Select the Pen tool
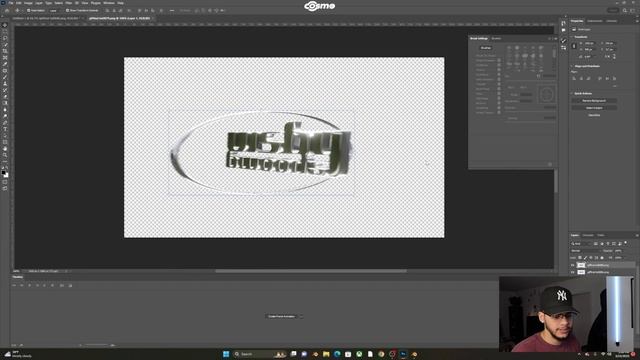This screenshot has height=360, width=640. pyautogui.click(x=5, y=122)
